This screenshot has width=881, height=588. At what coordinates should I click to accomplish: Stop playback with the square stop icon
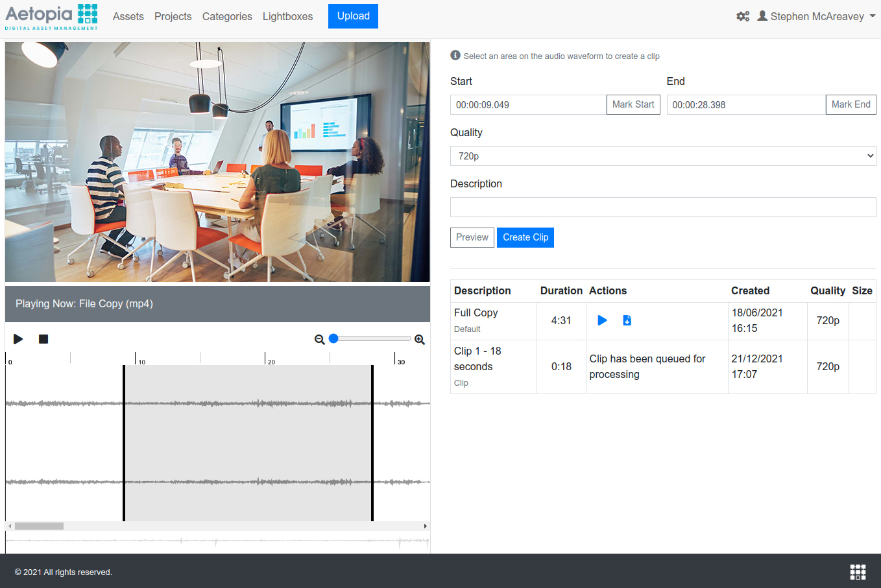pos(43,339)
